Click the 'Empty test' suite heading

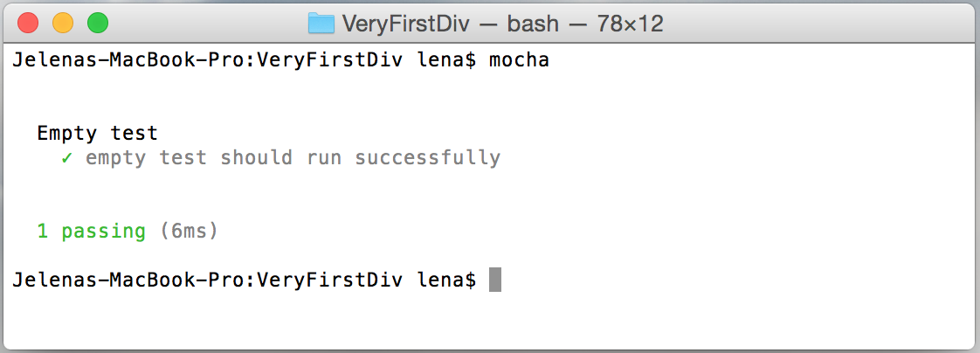[98, 133]
